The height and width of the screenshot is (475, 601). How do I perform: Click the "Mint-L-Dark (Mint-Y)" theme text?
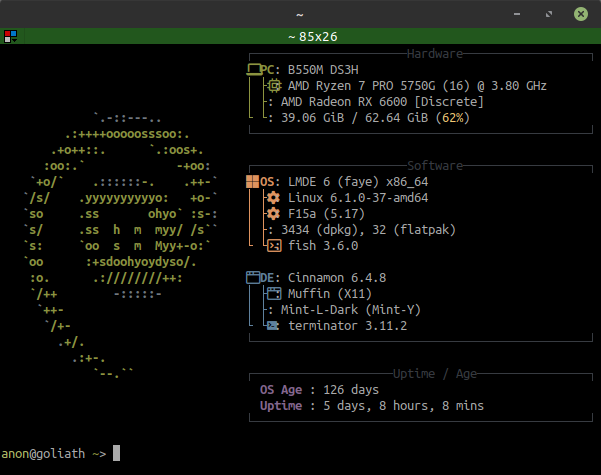tap(351, 309)
